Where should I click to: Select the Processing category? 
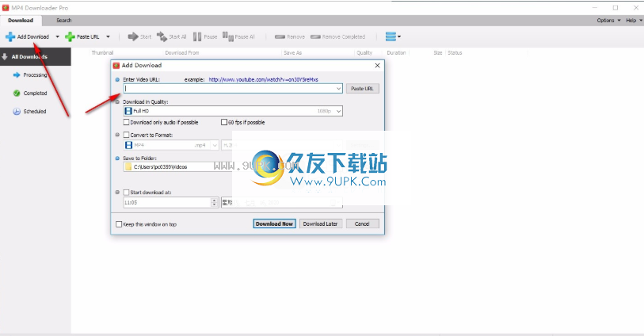[35, 75]
